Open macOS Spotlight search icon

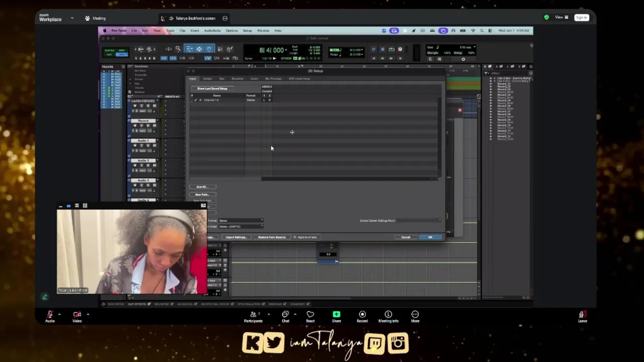pyautogui.click(x=482, y=31)
